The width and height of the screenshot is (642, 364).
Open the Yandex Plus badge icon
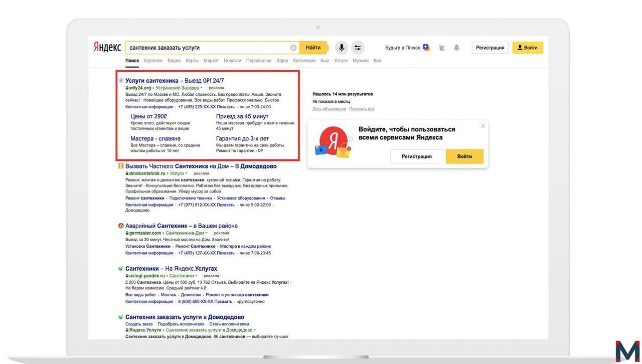[426, 47]
